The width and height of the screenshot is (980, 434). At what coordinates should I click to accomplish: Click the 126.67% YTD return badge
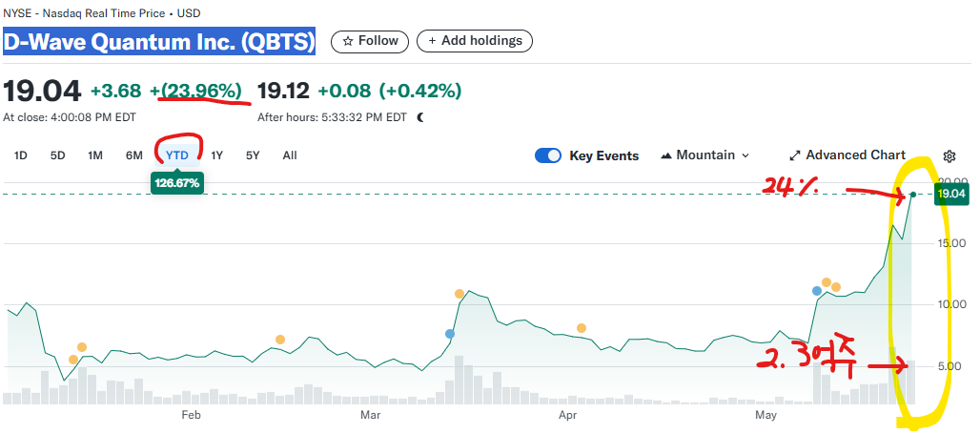click(177, 182)
